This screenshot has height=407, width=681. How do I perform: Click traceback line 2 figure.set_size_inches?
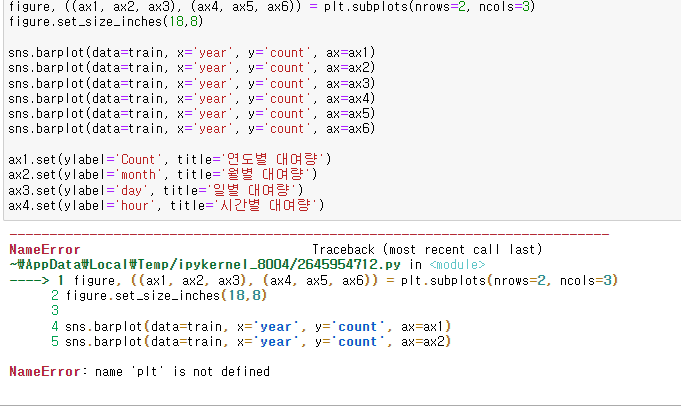tap(159, 296)
